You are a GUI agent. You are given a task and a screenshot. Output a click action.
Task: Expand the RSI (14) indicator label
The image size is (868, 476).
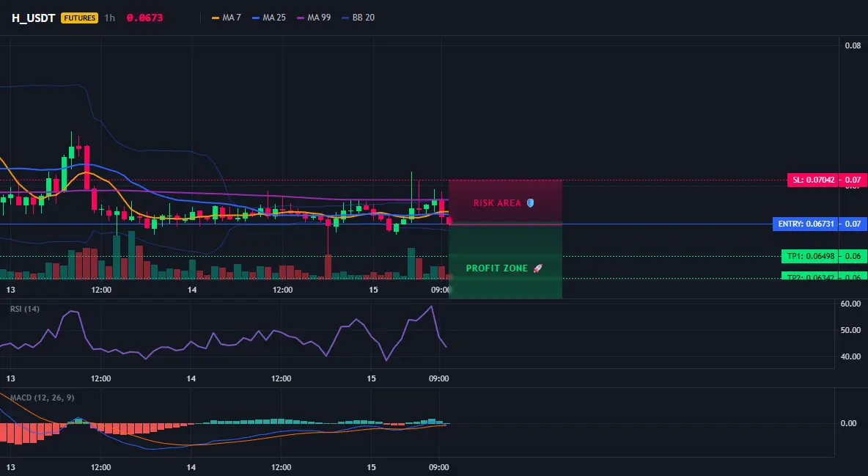tap(25, 309)
